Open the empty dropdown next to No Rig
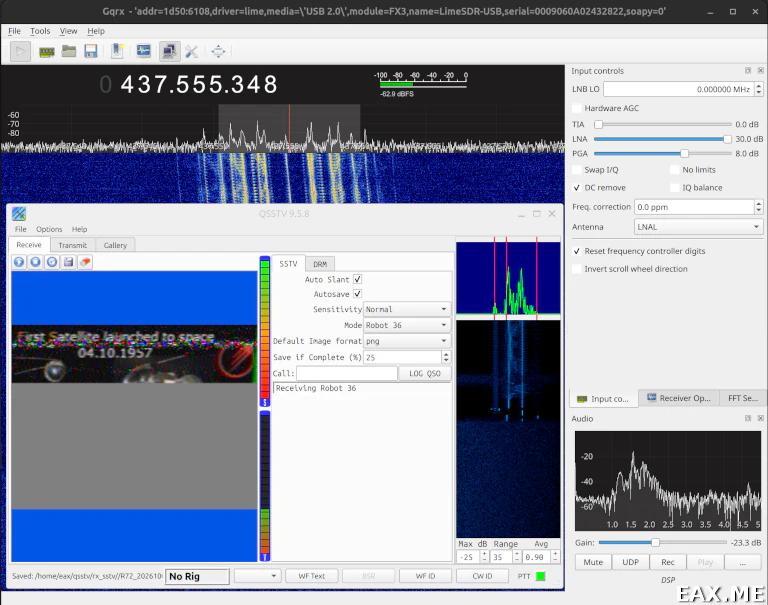Screen dimensions: 768x605 (x=257, y=576)
